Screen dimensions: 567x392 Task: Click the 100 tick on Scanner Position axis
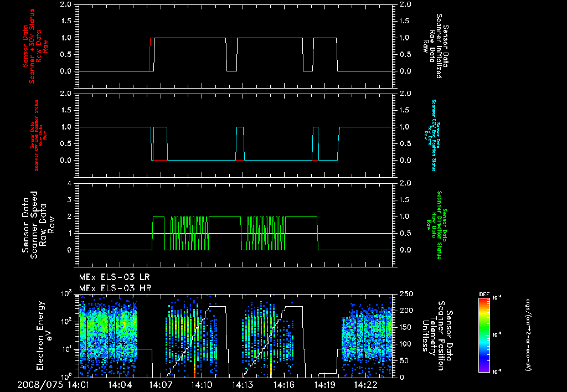coord(406,344)
